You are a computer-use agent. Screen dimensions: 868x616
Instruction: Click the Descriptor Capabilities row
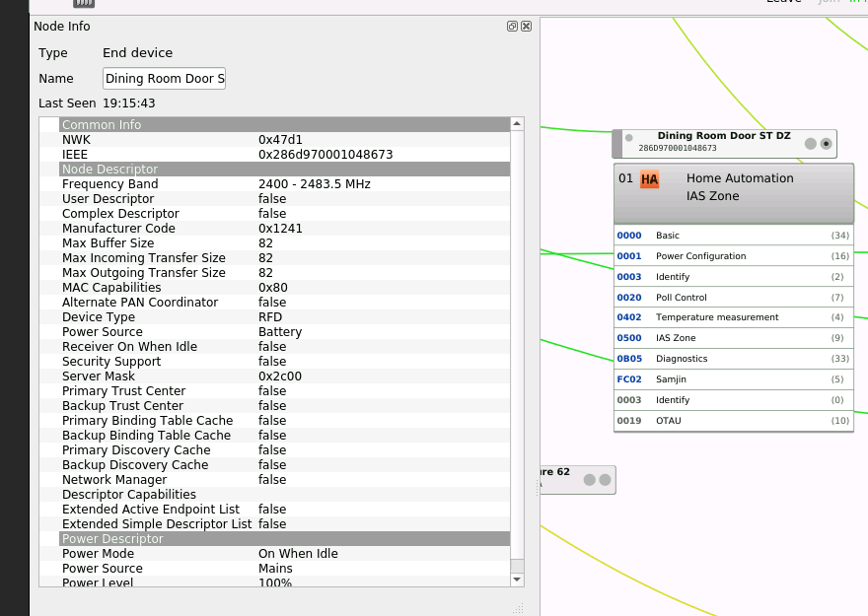click(x=274, y=495)
